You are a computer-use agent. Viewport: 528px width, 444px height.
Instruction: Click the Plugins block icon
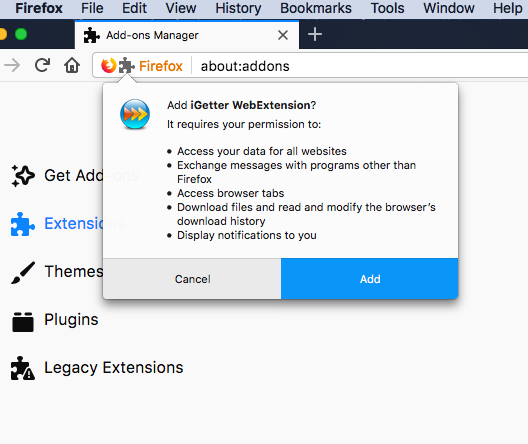(x=23, y=321)
